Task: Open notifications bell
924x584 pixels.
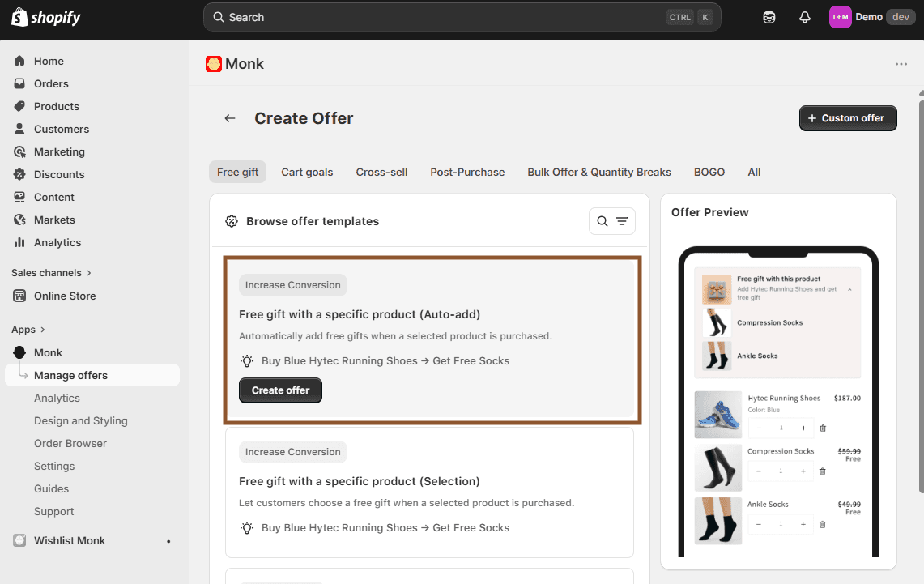Action: (804, 17)
